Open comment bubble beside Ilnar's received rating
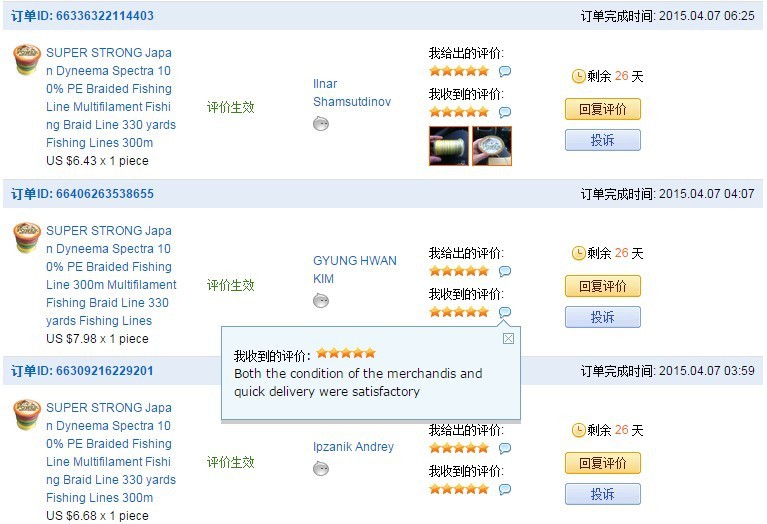This screenshot has width=767, height=524. 505,113
